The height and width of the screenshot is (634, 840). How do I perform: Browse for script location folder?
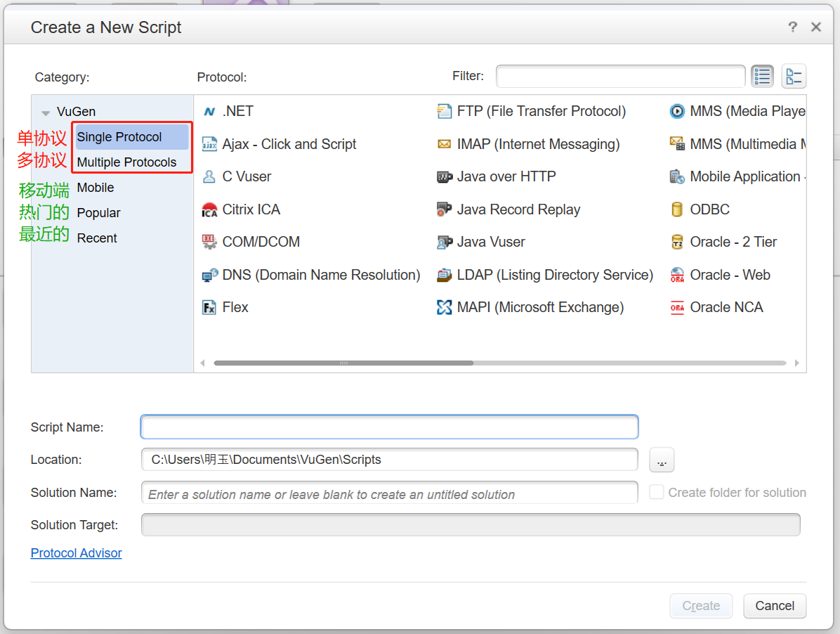[x=662, y=460]
